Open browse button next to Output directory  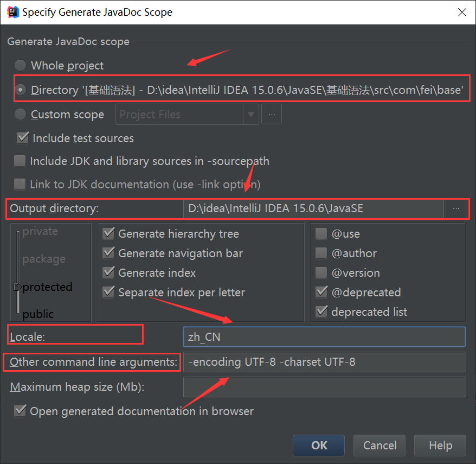click(x=456, y=209)
